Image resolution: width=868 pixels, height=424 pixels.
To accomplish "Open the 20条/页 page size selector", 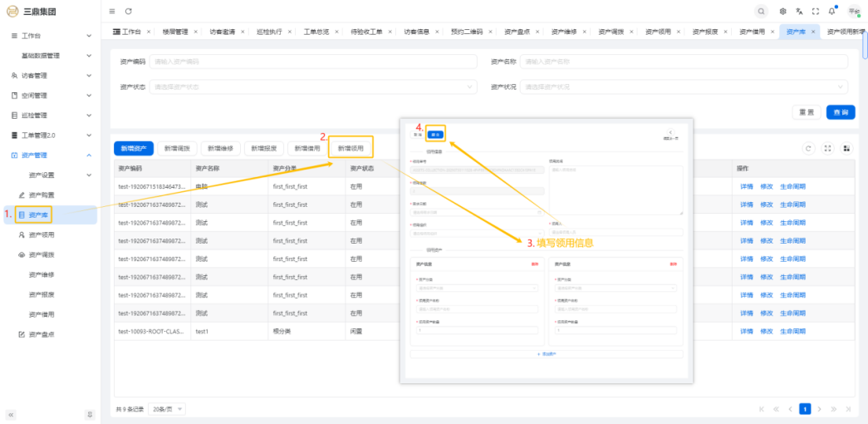I will click(x=169, y=409).
